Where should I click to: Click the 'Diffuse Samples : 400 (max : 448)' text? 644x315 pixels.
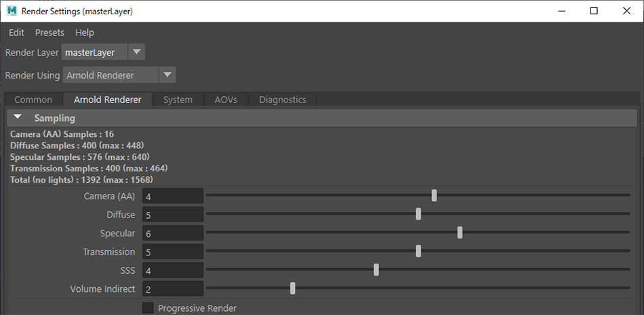click(x=77, y=146)
